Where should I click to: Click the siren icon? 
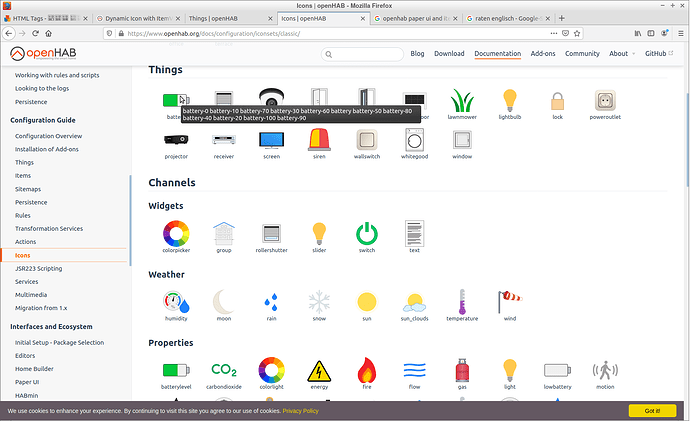pyautogui.click(x=319, y=139)
